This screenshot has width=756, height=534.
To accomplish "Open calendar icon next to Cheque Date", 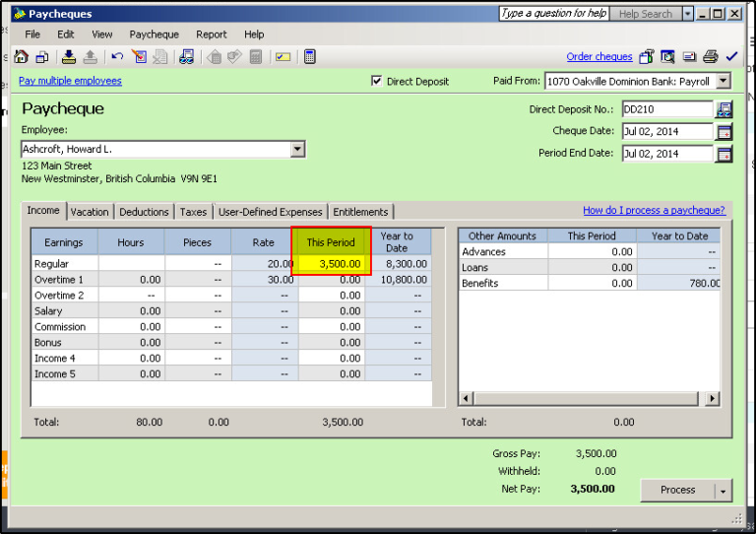I will point(724,132).
